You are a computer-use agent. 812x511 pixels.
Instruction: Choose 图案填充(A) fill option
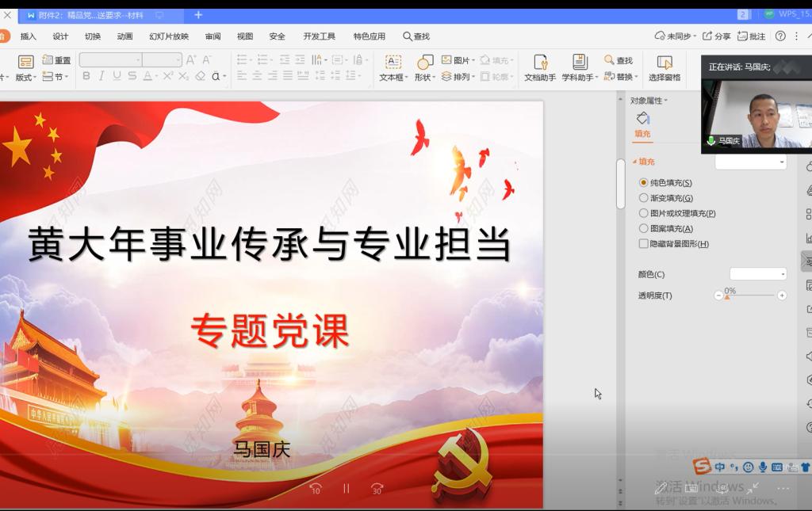[x=644, y=228]
